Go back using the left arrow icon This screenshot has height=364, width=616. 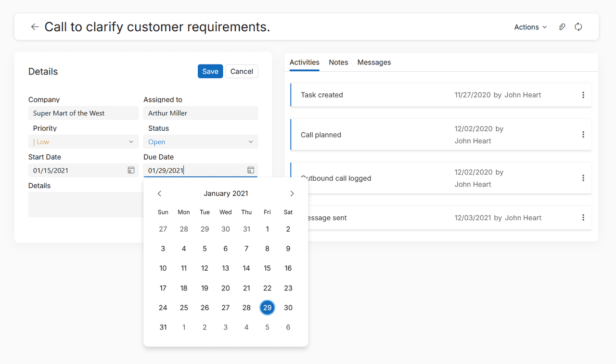35,27
